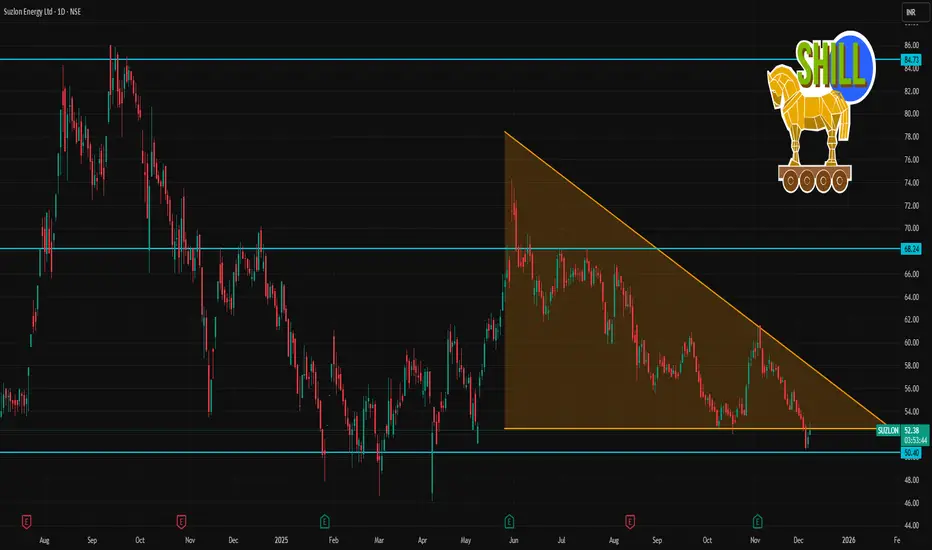This screenshot has width=932, height=550.
Task: Click the countdown timer 03:53:44
Action: pyautogui.click(x=915, y=441)
